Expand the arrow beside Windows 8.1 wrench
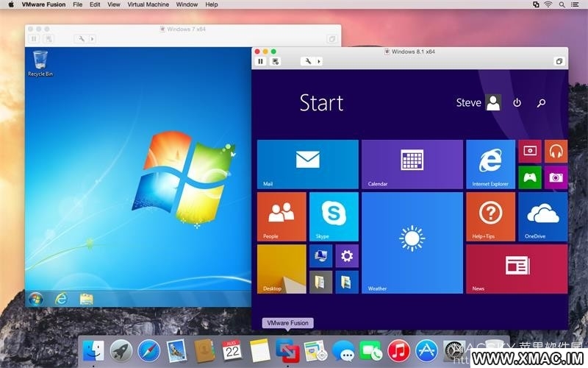This screenshot has height=368, width=588. tap(319, 61)
